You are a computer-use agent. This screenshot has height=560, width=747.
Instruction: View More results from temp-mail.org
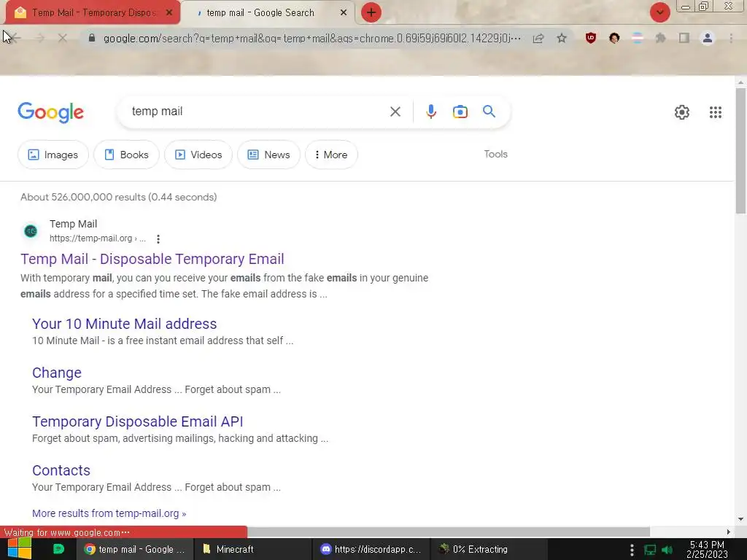[x=109, y=513]
